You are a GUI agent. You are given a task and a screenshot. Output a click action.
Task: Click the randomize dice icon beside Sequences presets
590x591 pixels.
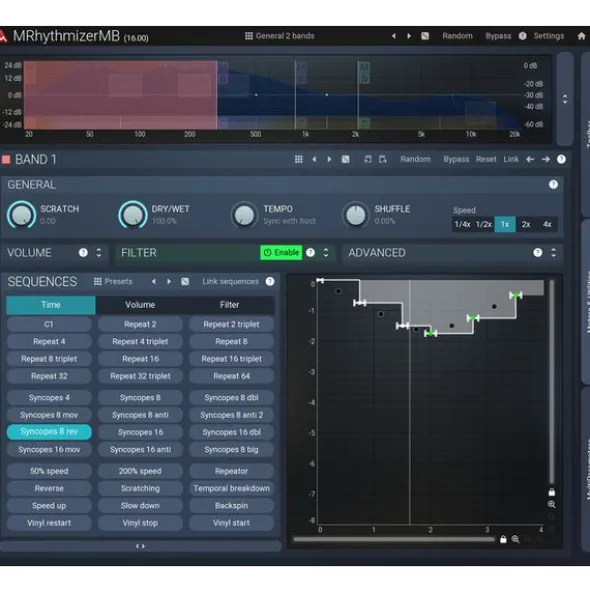pyautogui.click(x=185, y=282)
